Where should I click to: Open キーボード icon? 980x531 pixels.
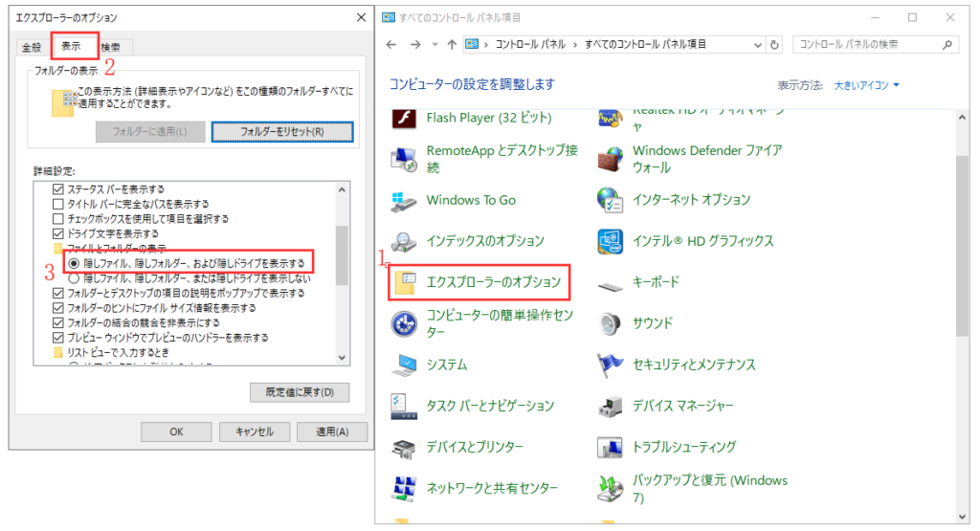coord(610,286)
